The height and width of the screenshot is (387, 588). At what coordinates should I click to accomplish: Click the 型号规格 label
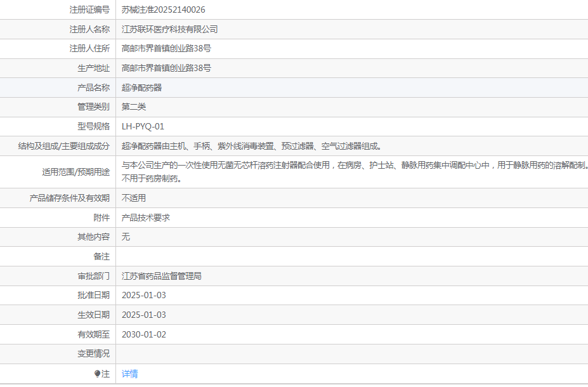point(94,126)
